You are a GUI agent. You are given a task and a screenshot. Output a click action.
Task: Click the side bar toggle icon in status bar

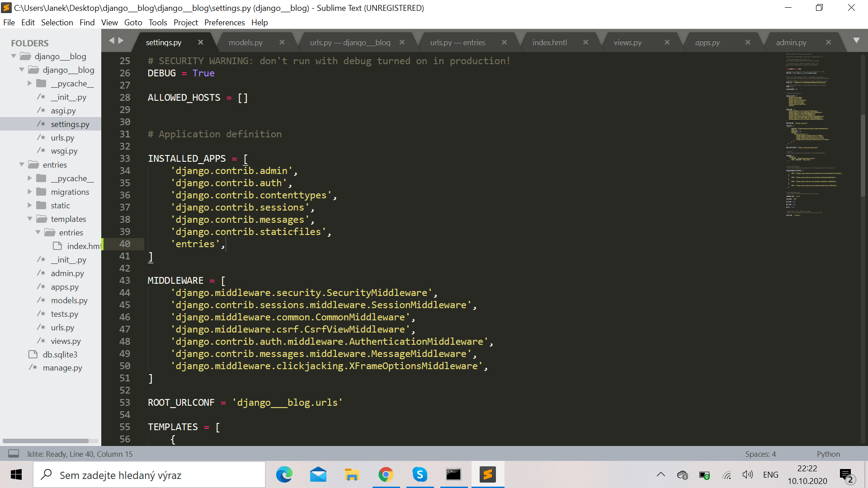point(14,454)
